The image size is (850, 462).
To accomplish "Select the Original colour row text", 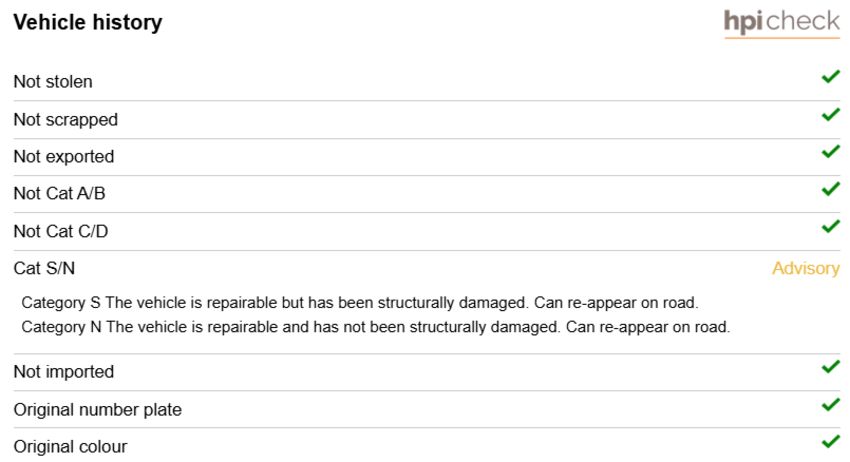I will point(70,447).
